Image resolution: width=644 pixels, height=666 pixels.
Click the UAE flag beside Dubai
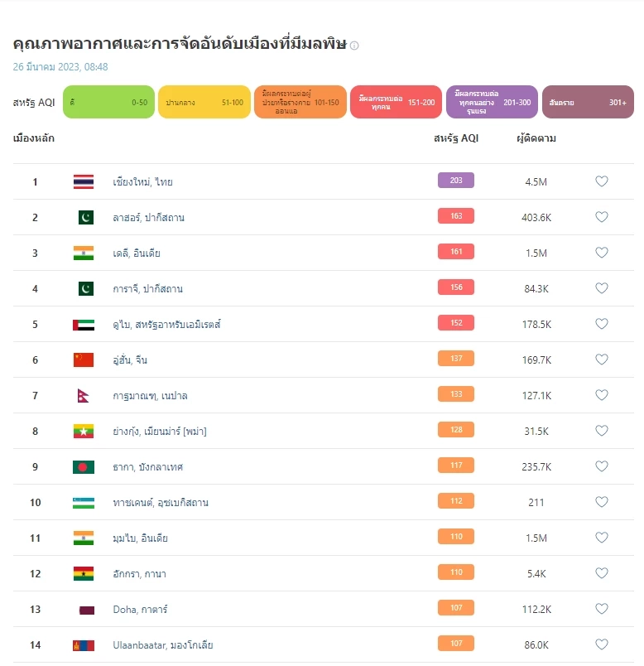point(84,323)
